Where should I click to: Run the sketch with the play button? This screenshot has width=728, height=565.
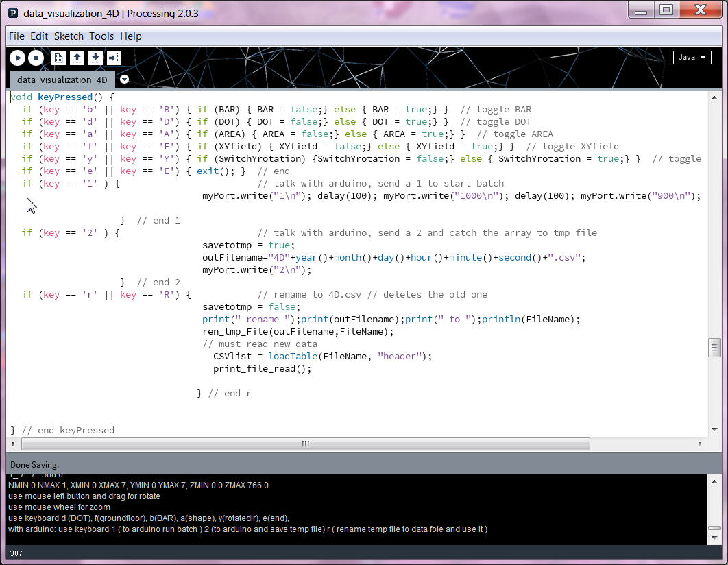pos(17,58)
